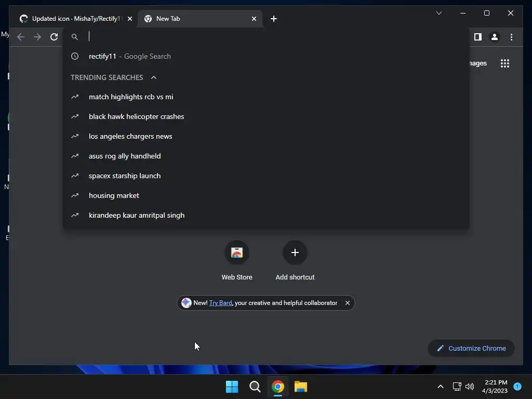Open a new tab with plus button

coord(274,19)
